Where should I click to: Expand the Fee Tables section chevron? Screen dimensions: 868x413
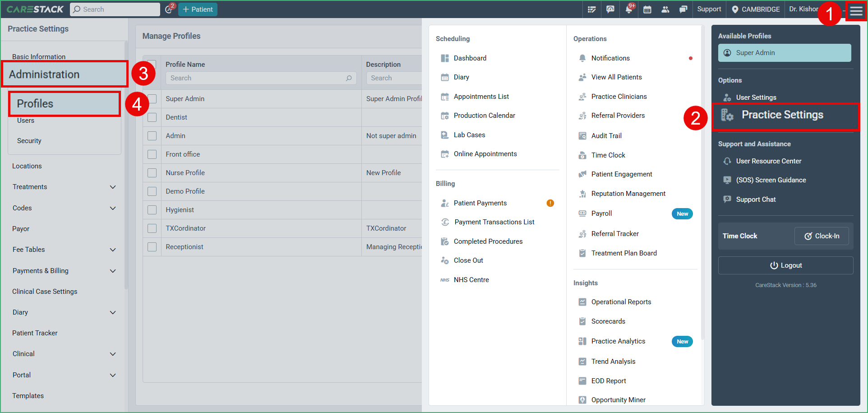click(x=113, y=250)
